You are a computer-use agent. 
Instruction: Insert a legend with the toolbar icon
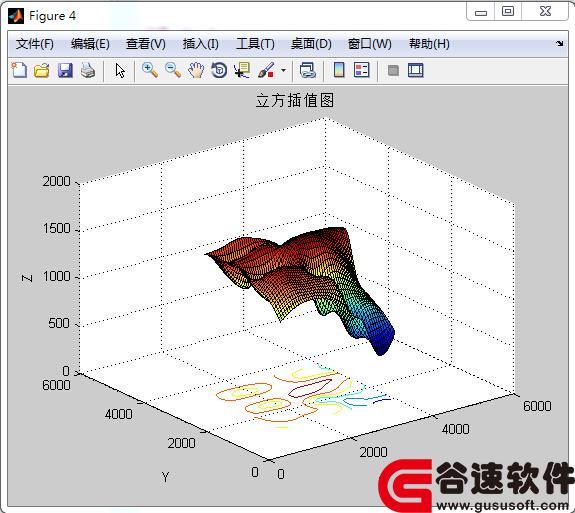[x=362, y=70]
